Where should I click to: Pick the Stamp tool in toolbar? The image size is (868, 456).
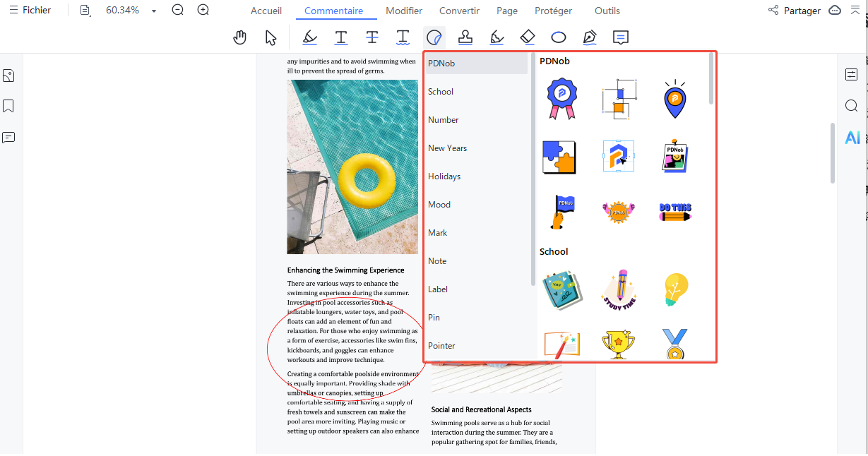(465, 37)
